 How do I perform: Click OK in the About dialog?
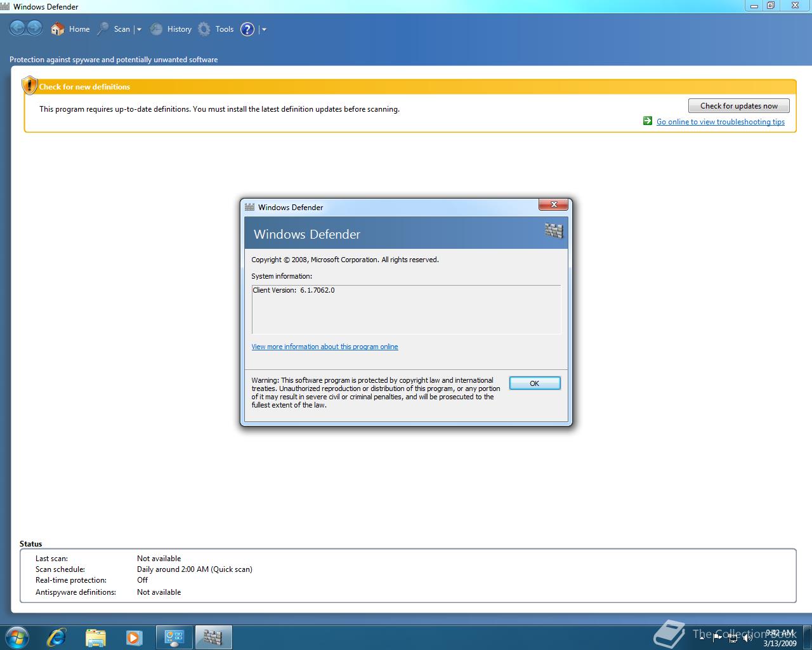[x=535, y=383]
